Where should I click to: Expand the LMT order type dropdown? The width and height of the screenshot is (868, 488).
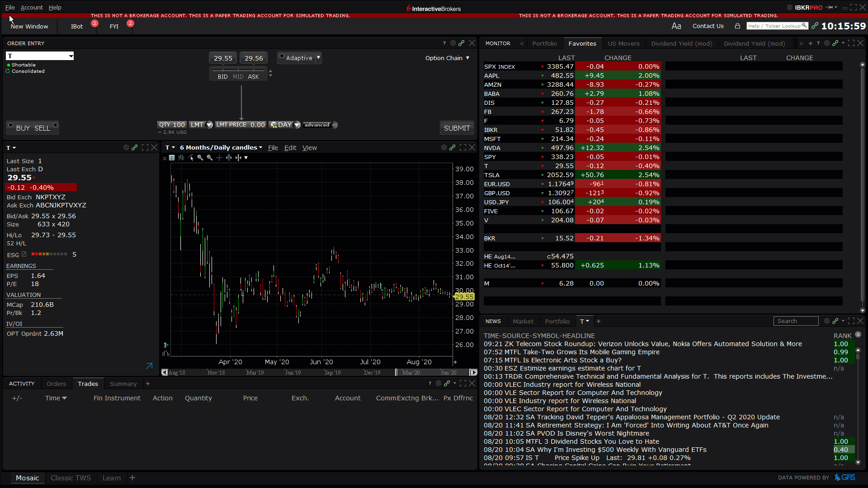tap(208, 125)
